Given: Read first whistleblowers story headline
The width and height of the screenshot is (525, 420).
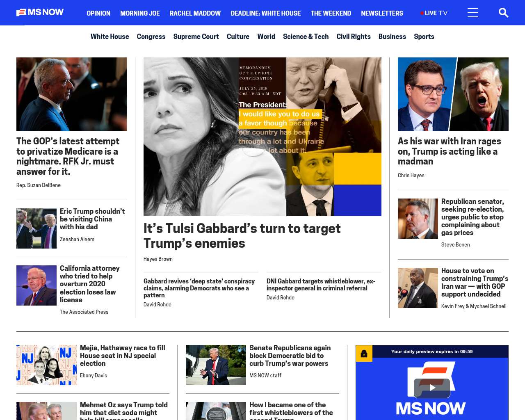Looking at the screenshot, I should [291, 411].
